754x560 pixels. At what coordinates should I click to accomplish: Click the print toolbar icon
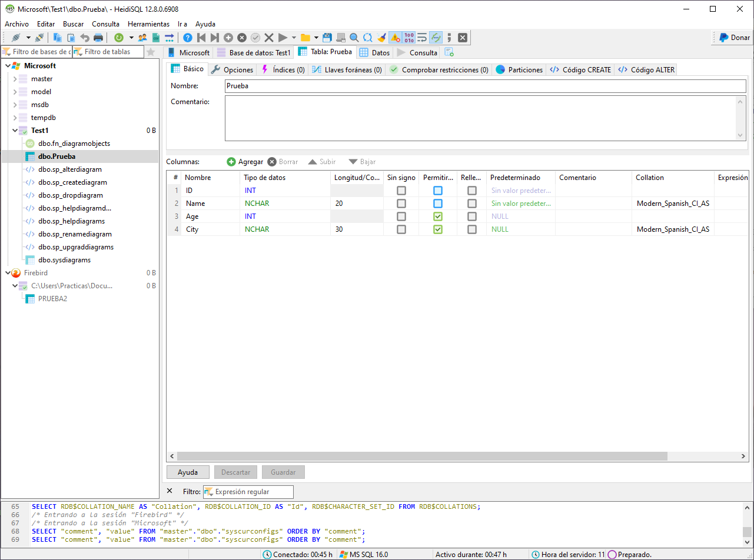[x=98, y=38]
